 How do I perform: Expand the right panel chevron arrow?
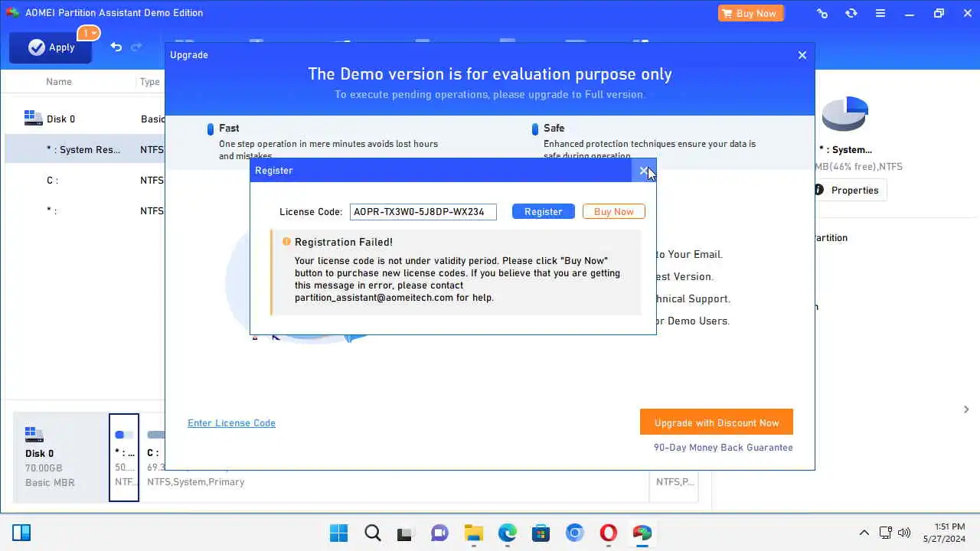tap(966, 409)
